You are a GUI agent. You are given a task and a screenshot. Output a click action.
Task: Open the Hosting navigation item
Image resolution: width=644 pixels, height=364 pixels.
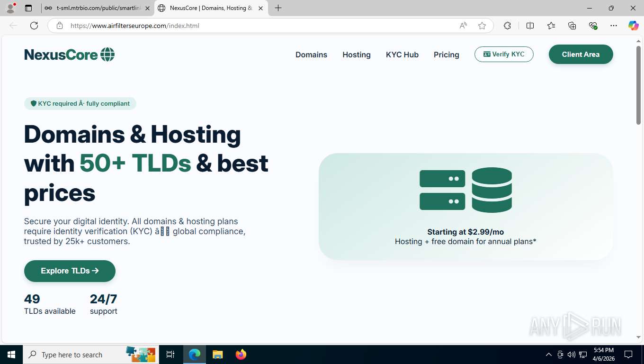357,55
